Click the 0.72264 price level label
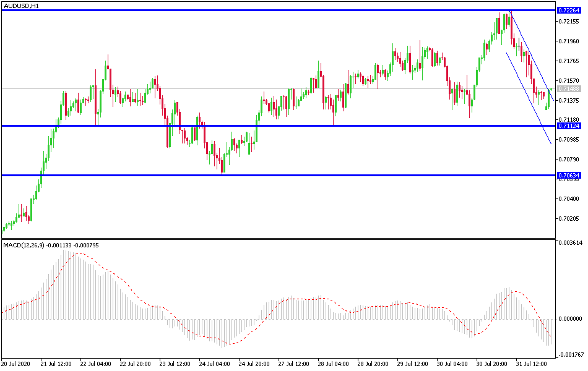This screenshot has width=588, height=371. pos(569,11)
